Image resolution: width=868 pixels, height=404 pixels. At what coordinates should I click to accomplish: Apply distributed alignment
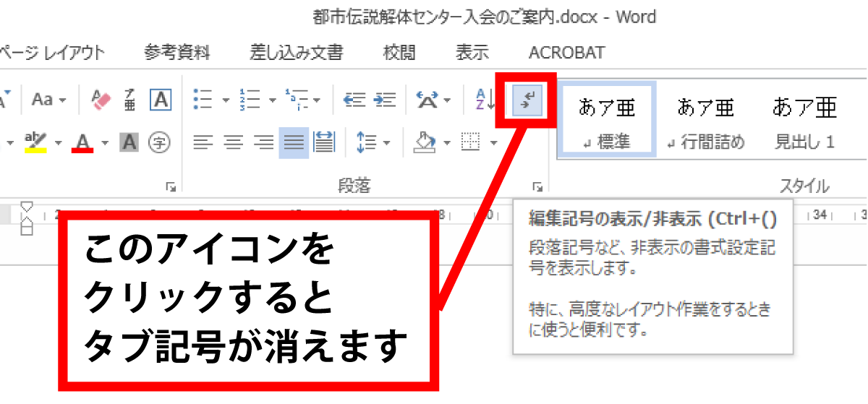323,142
